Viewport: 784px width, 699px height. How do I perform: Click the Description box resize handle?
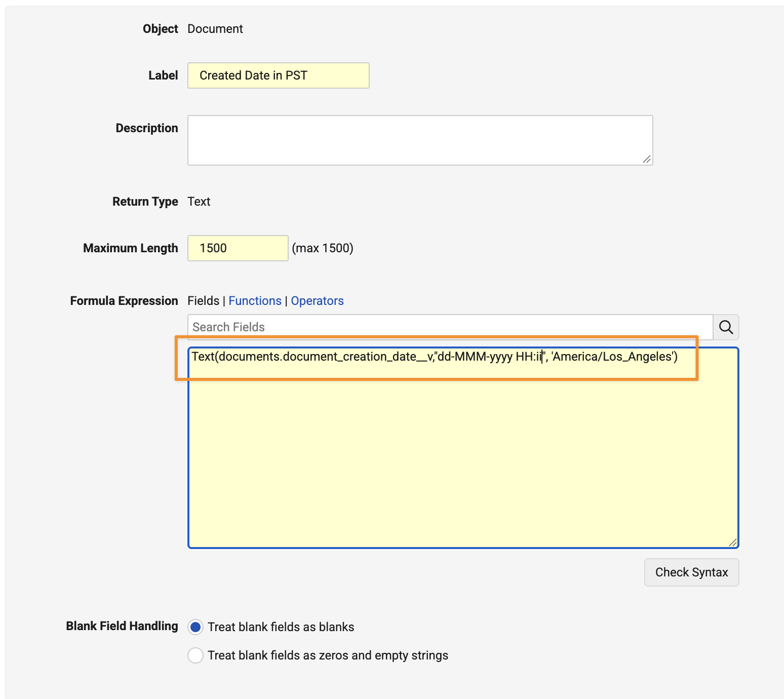click(x=647, y=159)
